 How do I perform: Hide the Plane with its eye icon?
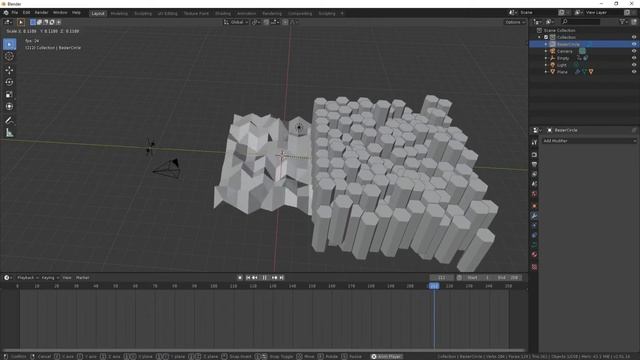[x=634, y=72]
